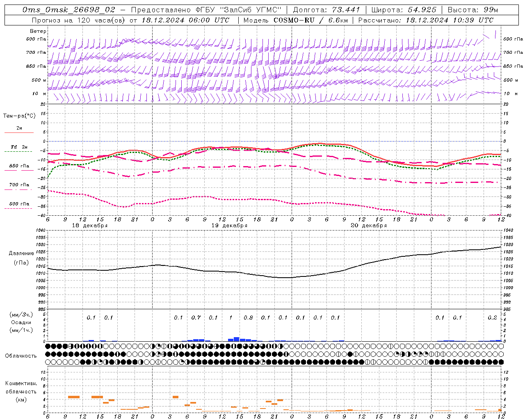Click the Рассчитано: 18.12.2024 10:39 UTC text
This screenshot has width=525, height=420.
pyautogui.click(x=426, y=20)
